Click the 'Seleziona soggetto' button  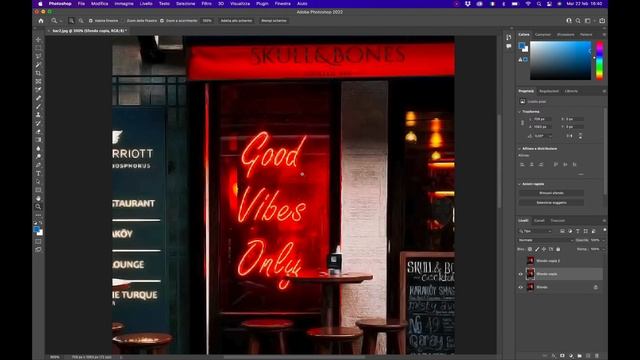[551, 202]
